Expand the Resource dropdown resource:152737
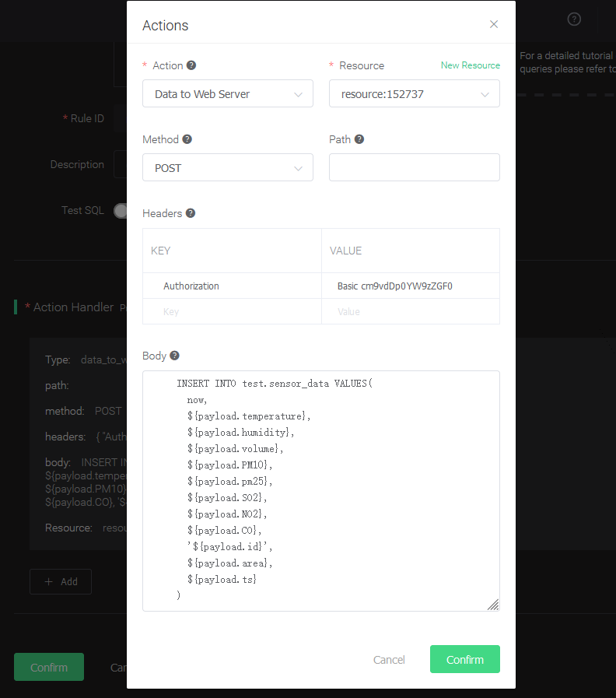This screenshot has height=698, width=616. tap(414, 94)
